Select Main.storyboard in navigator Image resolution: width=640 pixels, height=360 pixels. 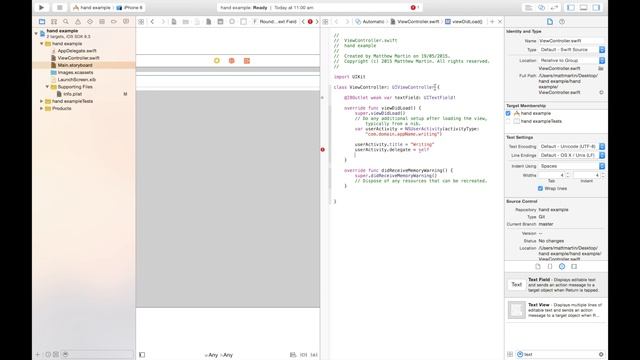pyautogui.click(x=75, y=65)
